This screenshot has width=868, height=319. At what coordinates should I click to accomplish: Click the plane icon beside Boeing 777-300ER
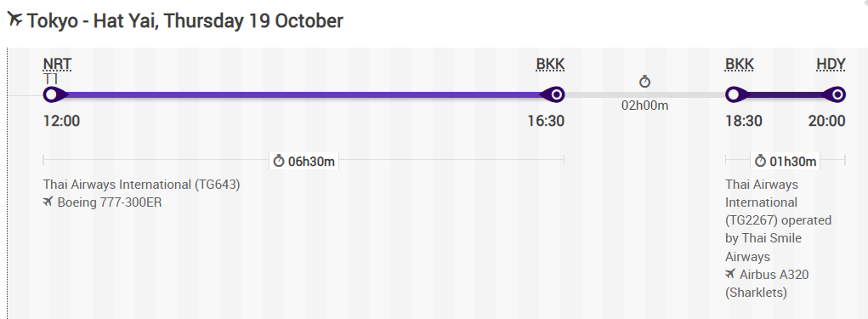click(x=48, y=202)
